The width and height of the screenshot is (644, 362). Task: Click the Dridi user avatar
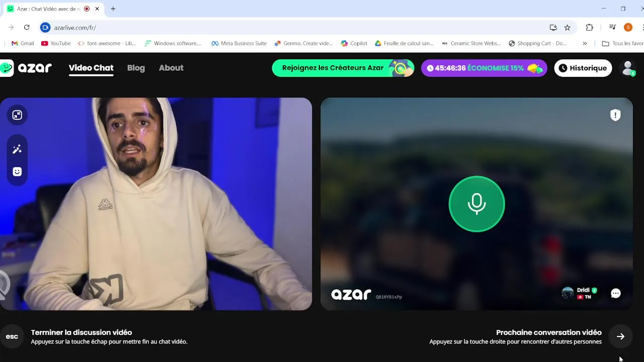pos(568,294)
